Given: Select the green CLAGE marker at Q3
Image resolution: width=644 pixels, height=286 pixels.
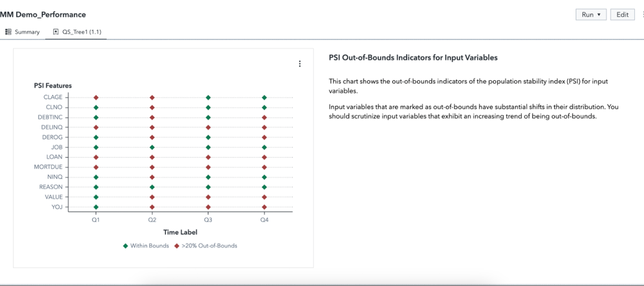Looking at the screenshot, I should [x=208, y=98].
